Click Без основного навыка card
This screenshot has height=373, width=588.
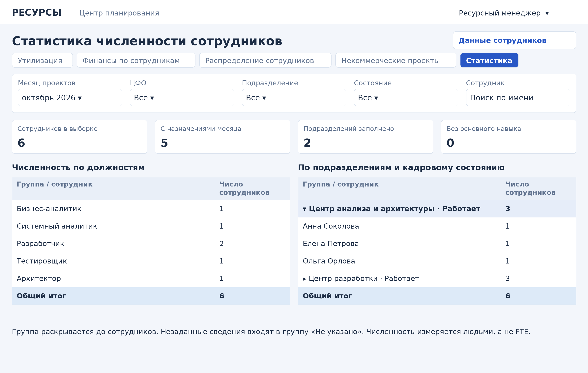508,137
